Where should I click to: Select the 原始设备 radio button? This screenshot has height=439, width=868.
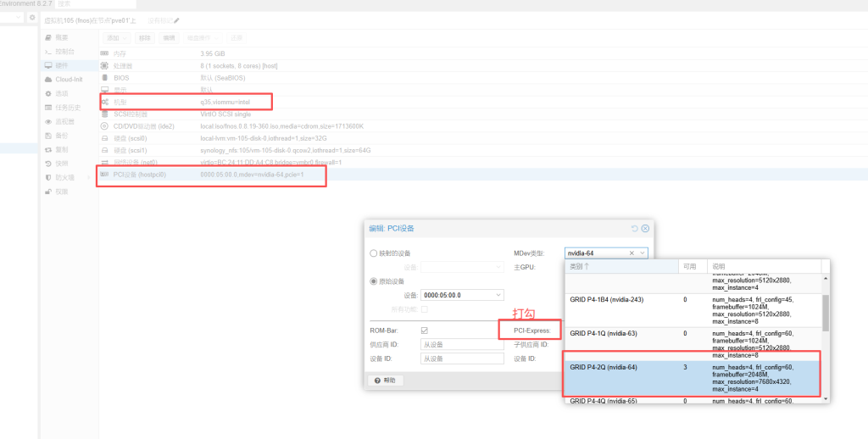(374, 281)
